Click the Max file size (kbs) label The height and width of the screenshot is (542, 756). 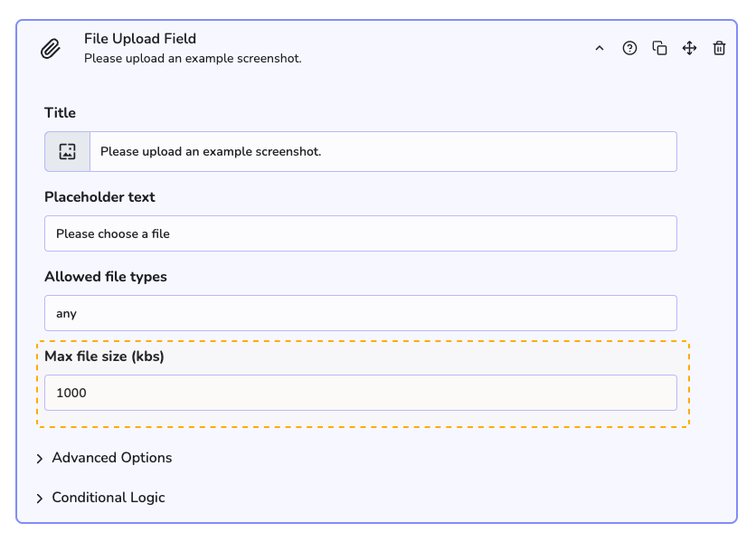tap(104, 357)
